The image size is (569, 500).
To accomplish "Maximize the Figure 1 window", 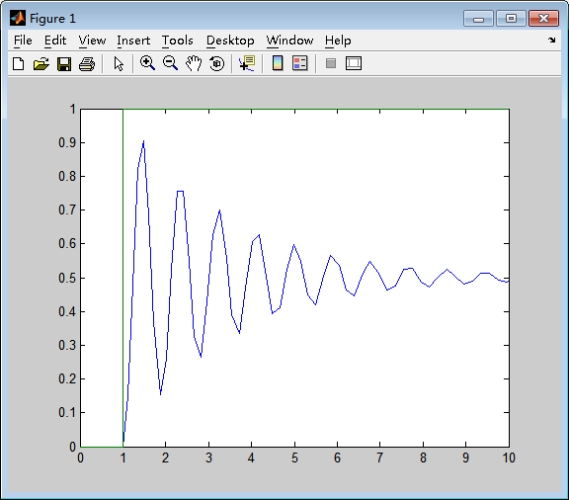I will [x=511, y=18].
